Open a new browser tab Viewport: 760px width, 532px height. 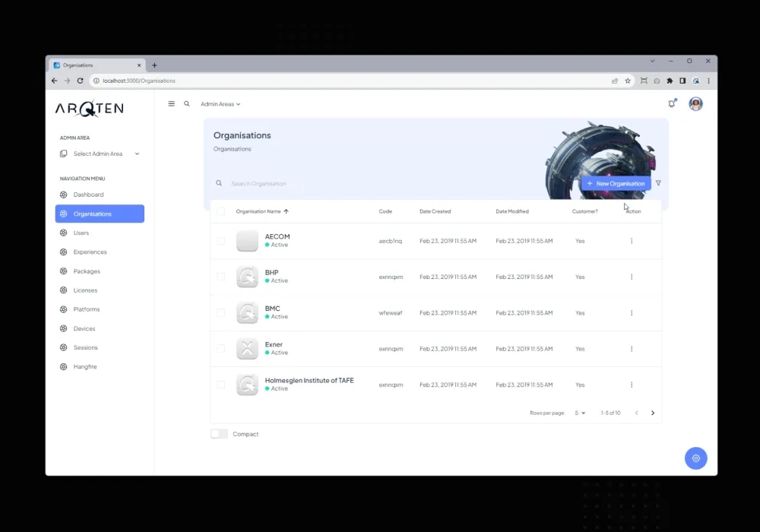tap(154, 65)
